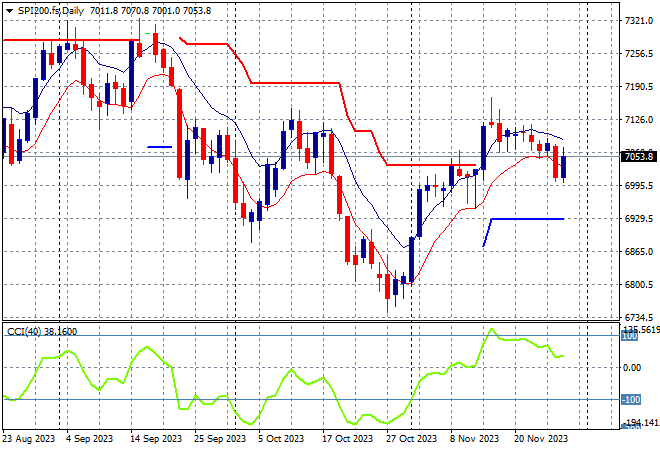Click the 100 level tag in CCI panel
Screen dimensions: 660x450
[629, 336]
